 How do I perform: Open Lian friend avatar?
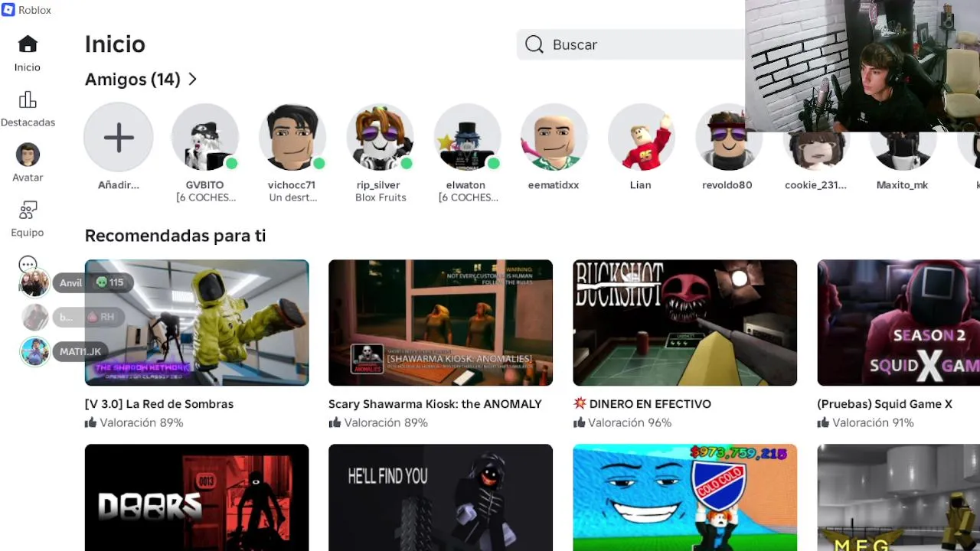click(641, 138)
